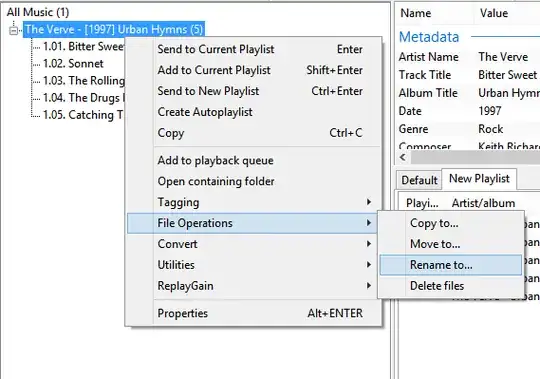Viewport: 540px width, 379px height.
Task: Click the Date field label
Action: pos(410,111)
